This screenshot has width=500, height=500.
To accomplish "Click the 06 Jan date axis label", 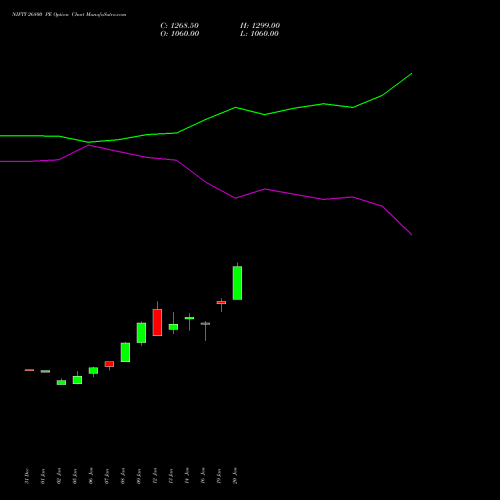I will tap(91, 476).
